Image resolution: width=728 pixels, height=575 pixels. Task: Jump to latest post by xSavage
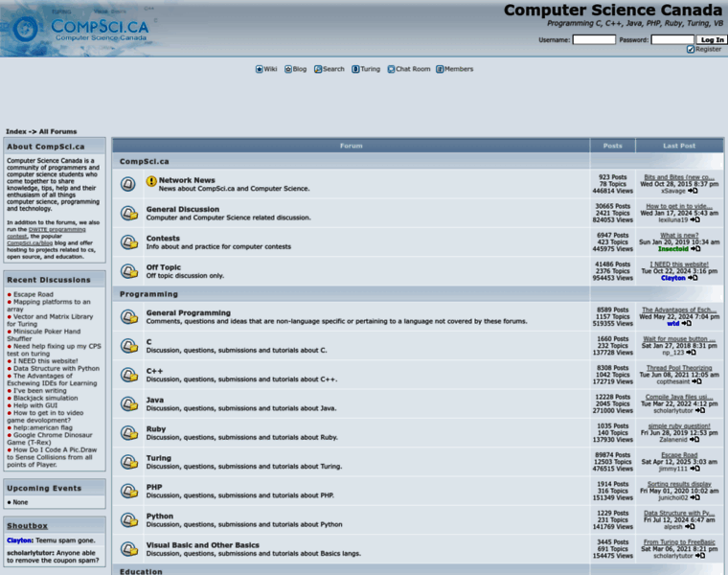coord(693,191)
